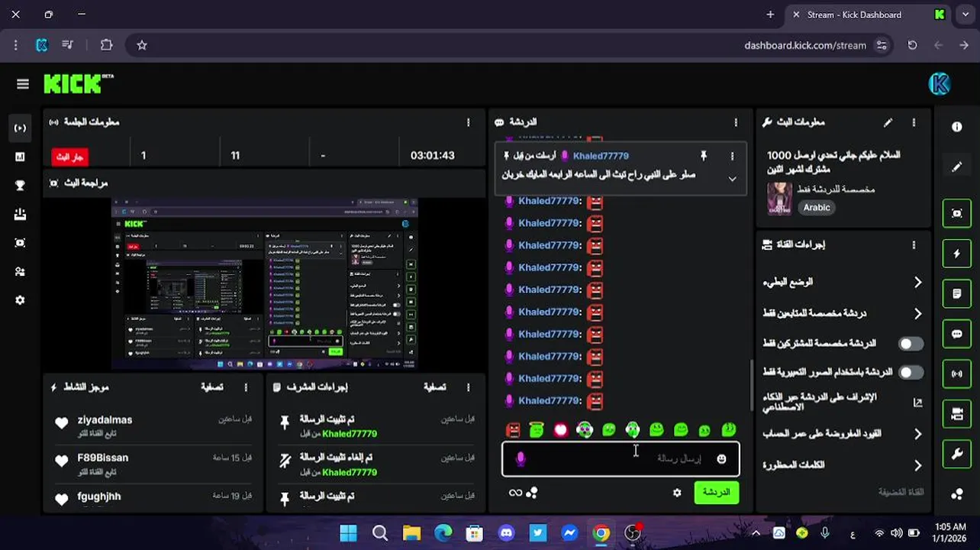Viewport: 980px width, 550px height.
Task: Select the Stream - Kick Dashboard browser tab
Action: tap(868, 15)
